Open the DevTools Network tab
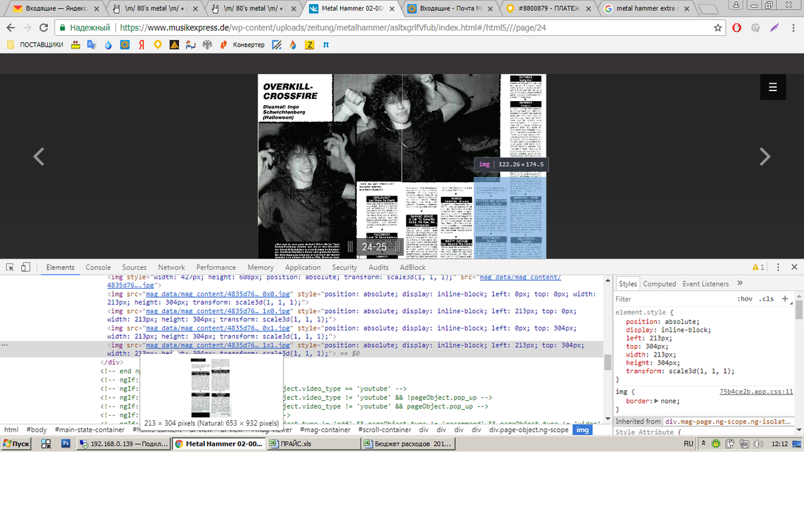This screenshot has width=804, height=532. click(172, 267)
